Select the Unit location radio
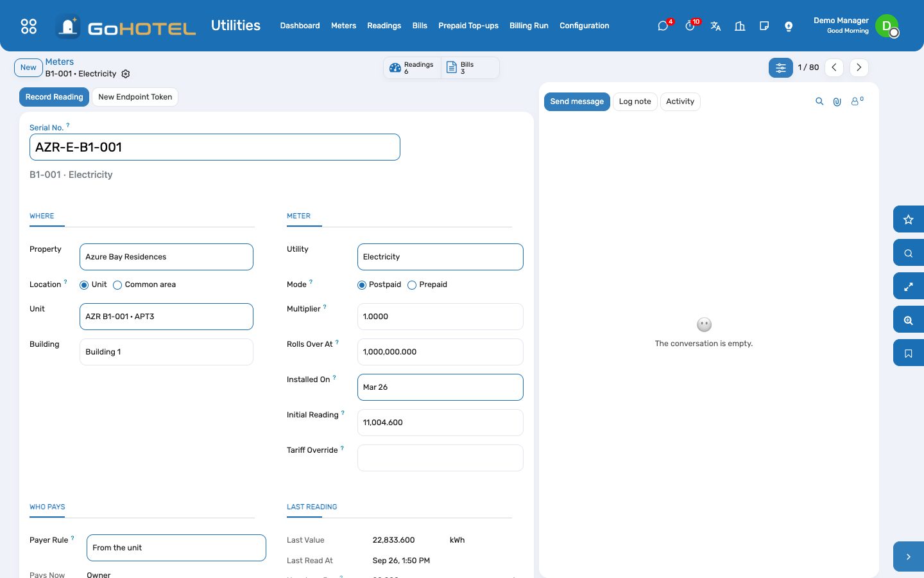 [x=84, y=285]
